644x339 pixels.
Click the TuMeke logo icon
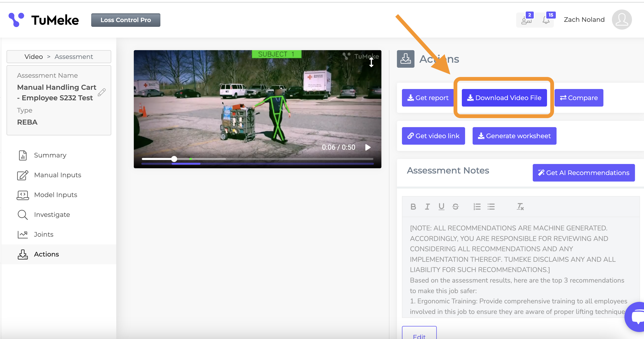click(x=16, y=20)
